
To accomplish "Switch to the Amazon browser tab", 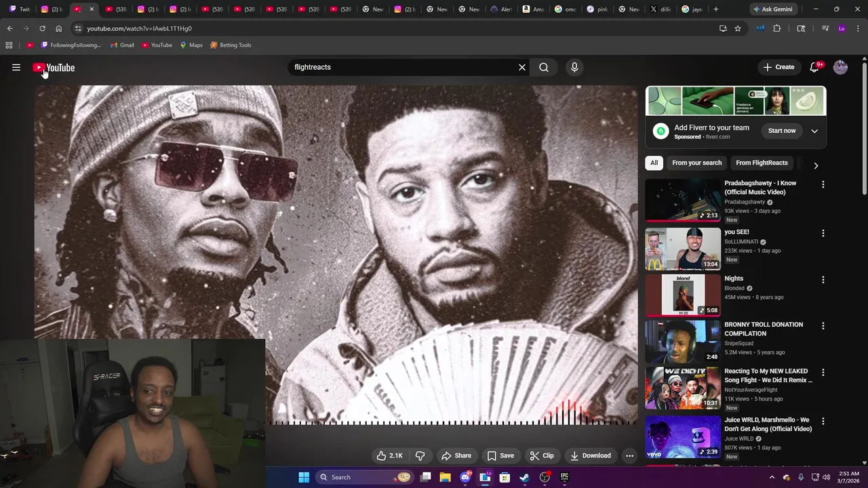I will [x=534, y=9].
